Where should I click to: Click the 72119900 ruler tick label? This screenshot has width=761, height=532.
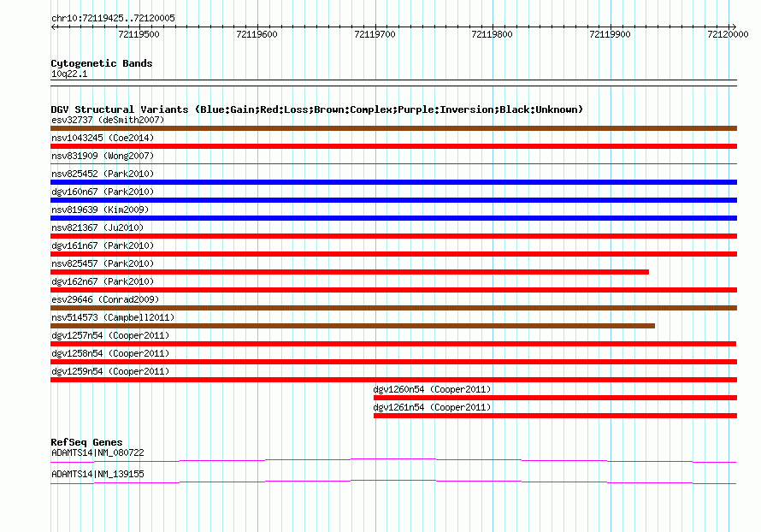click(x=610, y=34)
